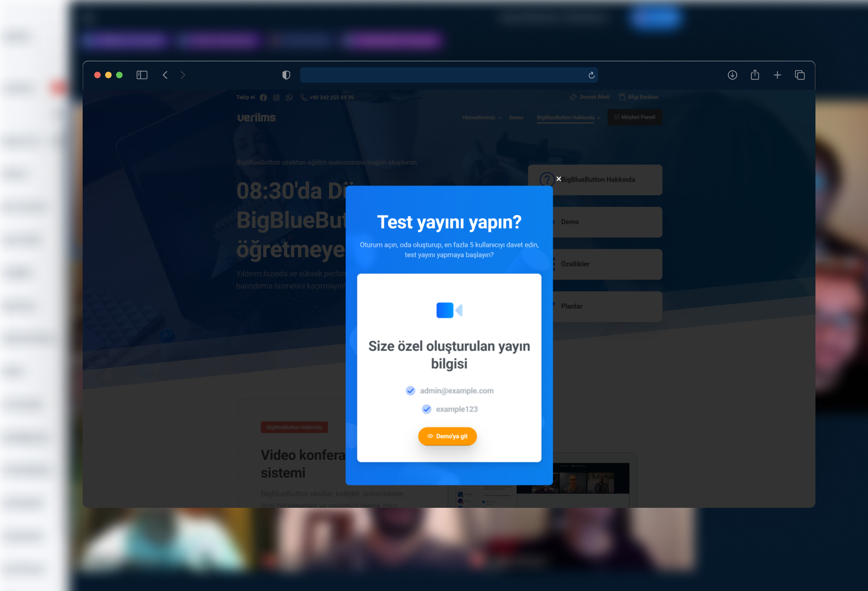Click the blue video camera icon

point(449,310)
